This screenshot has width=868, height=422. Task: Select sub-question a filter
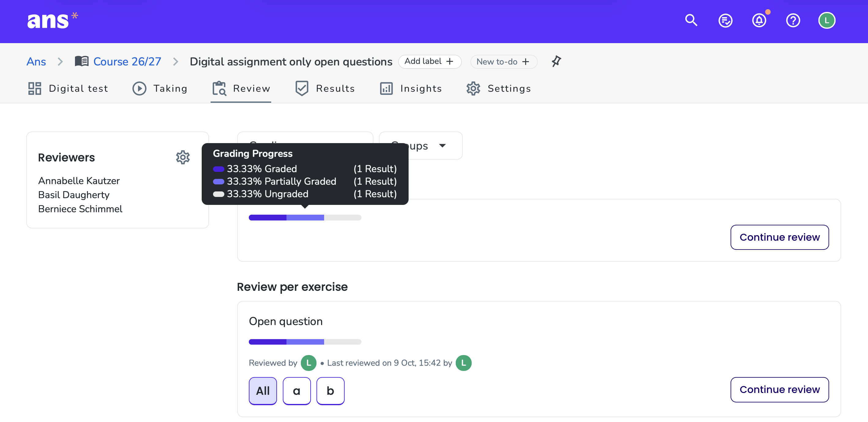297,391
